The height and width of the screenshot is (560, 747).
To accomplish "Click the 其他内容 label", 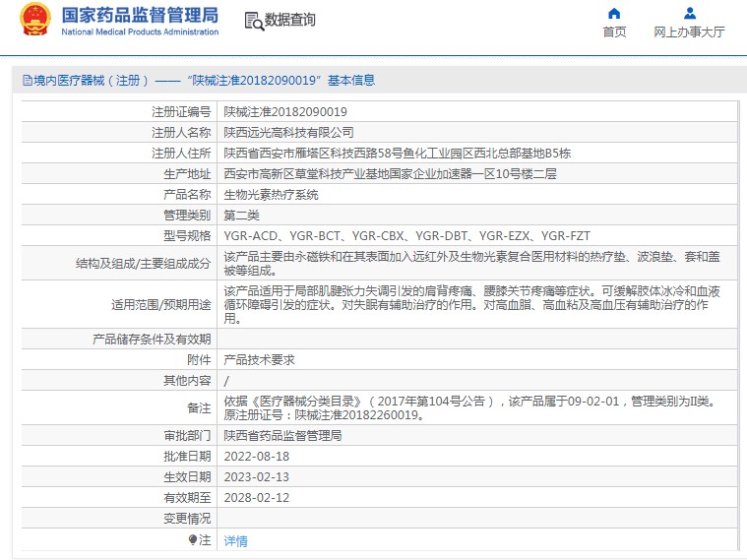I will pyautogui.click(x=187, y=380).
